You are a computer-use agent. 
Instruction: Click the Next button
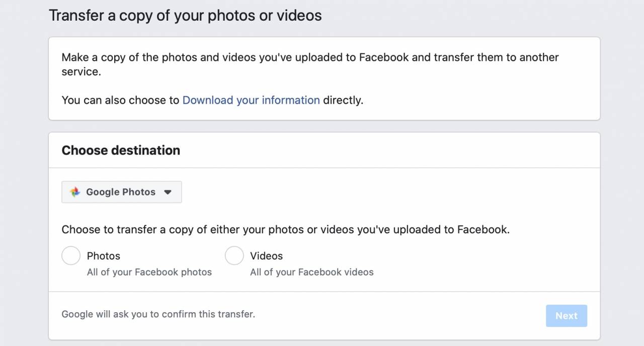tap(567, 316)
